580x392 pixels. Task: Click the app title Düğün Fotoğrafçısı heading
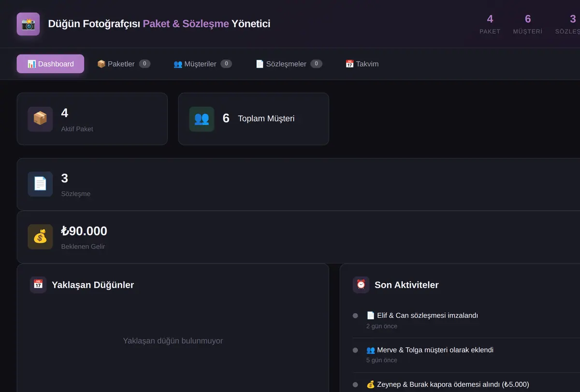click(159, 24)
